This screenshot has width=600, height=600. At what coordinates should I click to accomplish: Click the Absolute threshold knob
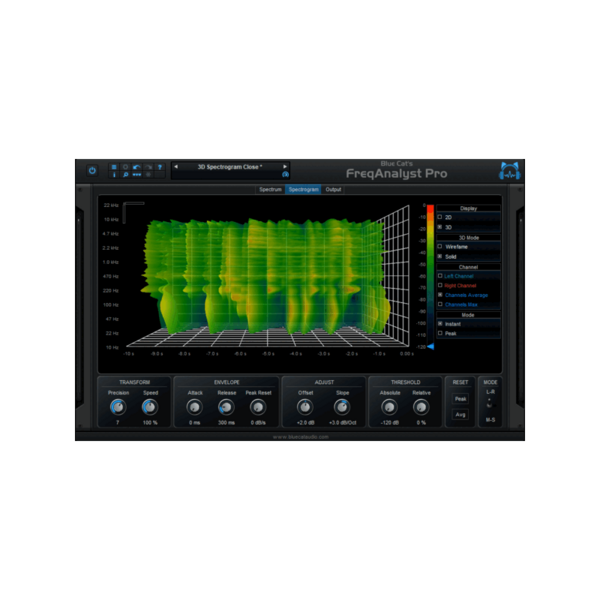[x=389, y=407]
